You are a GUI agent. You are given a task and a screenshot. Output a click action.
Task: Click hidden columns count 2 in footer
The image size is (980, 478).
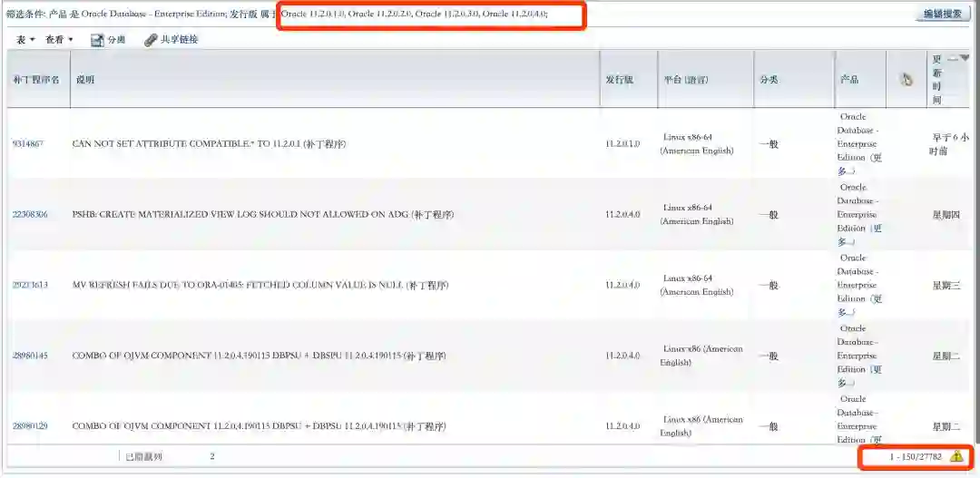coord(212,457)
